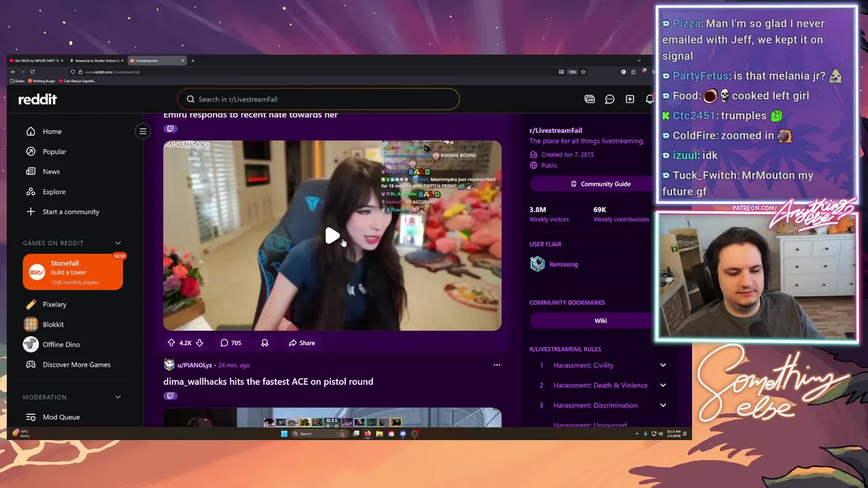The image size is (868, 488).
Task: Close the r/LivestreamFail browser tab
Action: [x=182, y=60]
